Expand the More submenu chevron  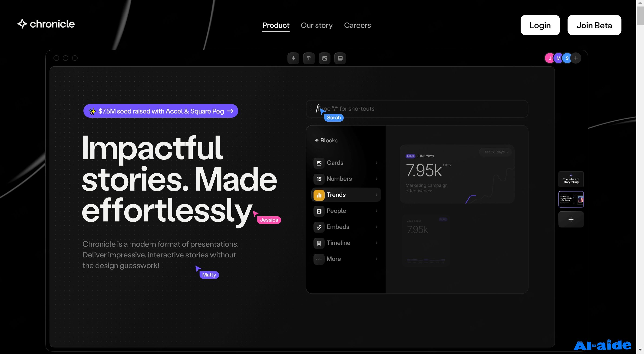pyautogui.click(x=376, y=259)
